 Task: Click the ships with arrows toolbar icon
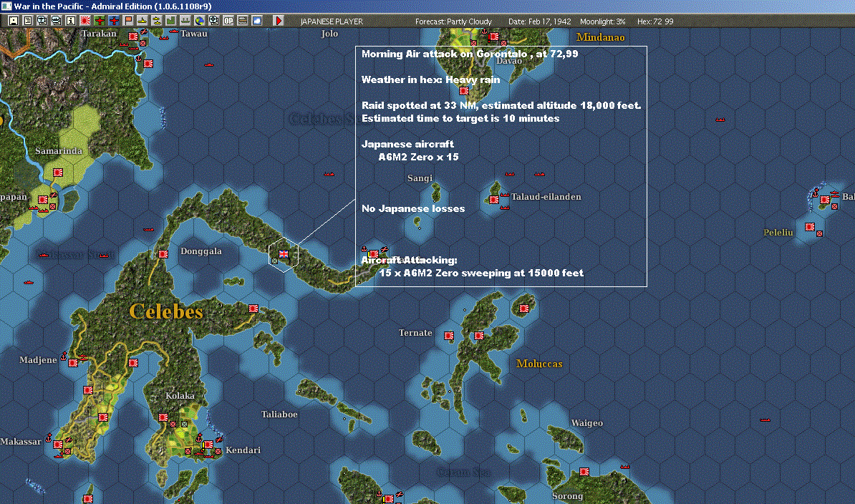pyautogui.click(x=185, y=21)
